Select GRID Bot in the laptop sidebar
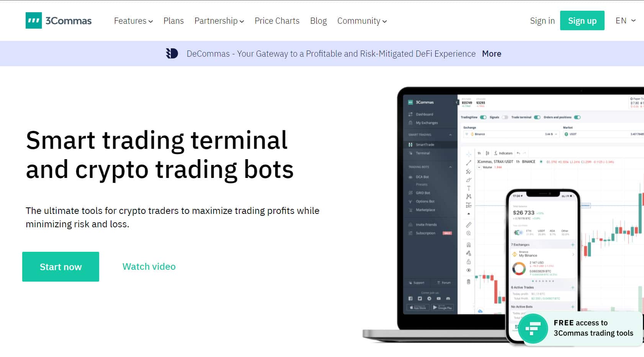Screen dimensions: 644x357 pyautogui.click(x=423, y=193)
